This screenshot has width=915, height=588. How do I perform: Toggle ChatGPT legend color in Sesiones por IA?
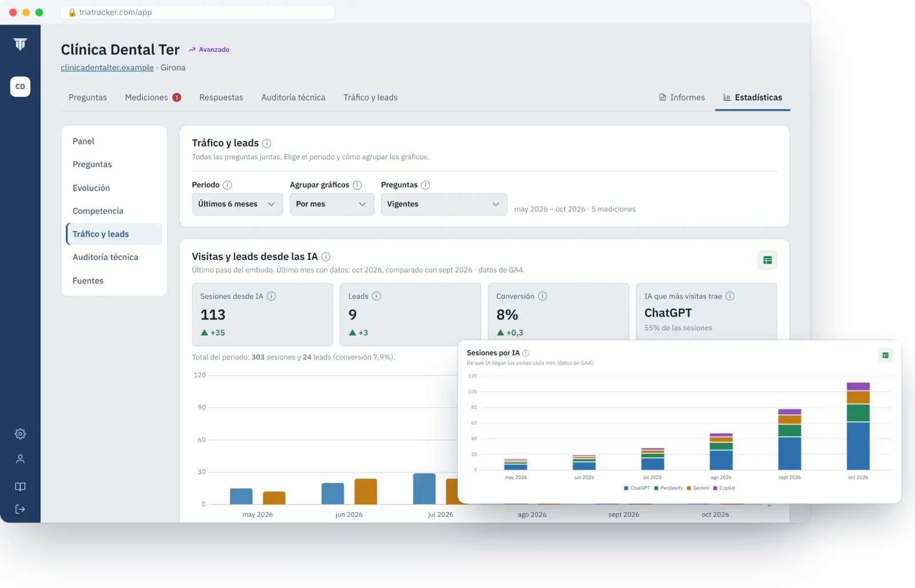[x=626, y=488]
